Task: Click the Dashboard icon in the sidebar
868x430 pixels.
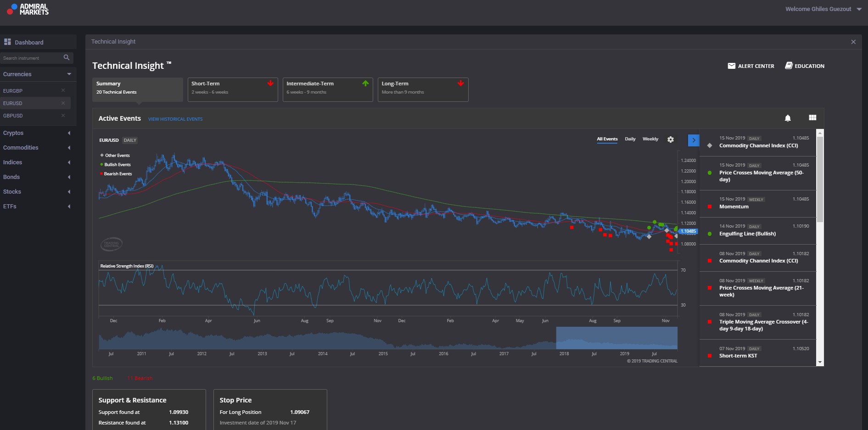Action: click(8, 42)
